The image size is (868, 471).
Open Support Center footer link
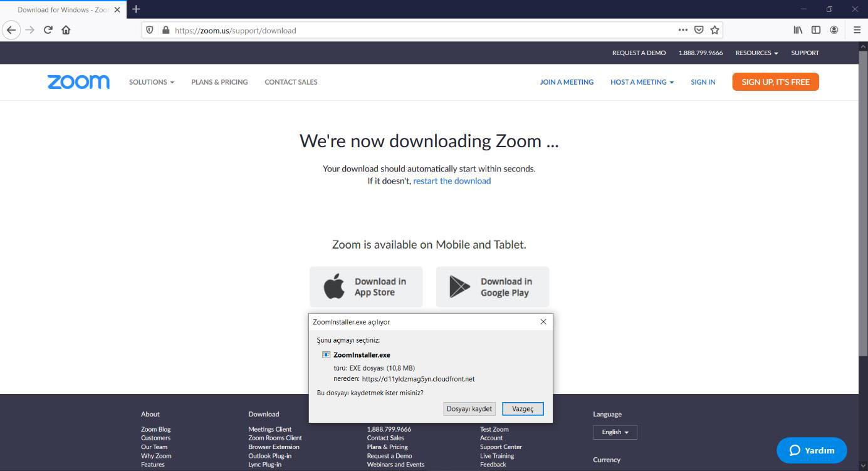click(501, 447)
